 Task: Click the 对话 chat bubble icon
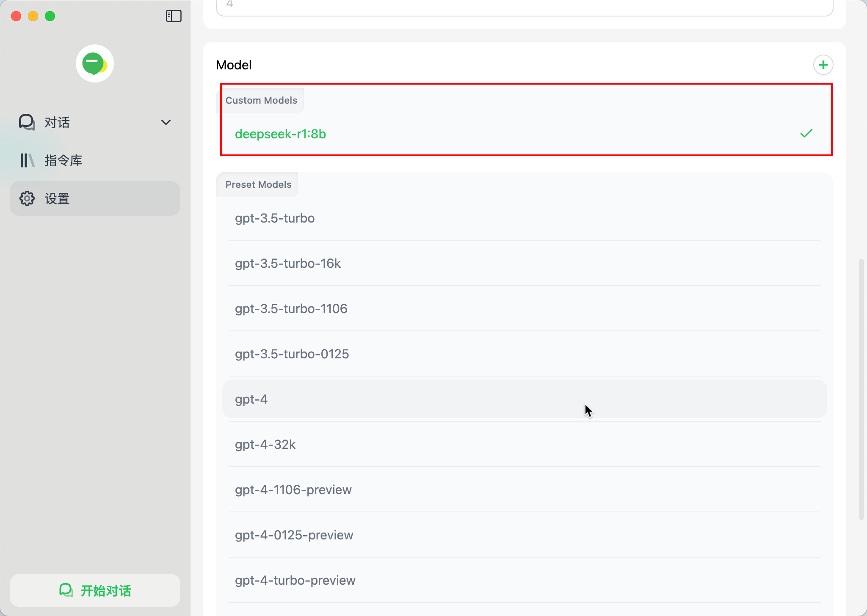(27, 122)
